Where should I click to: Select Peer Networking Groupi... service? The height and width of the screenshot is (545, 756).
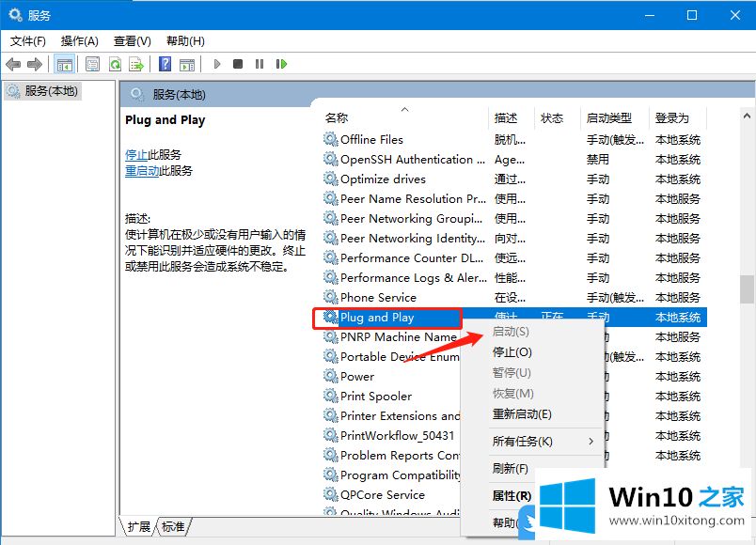point(514,219)
